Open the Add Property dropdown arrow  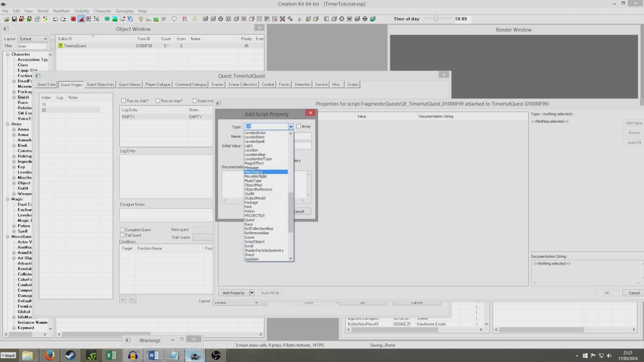252,293
